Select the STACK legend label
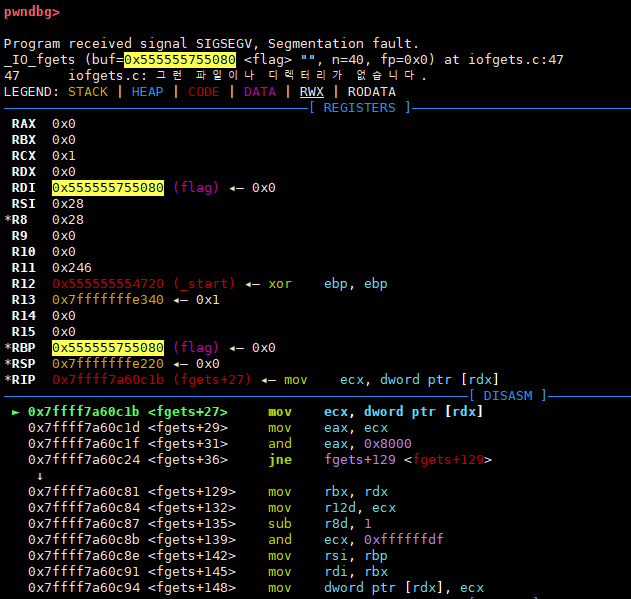631x599 pixels. (88, 92)
